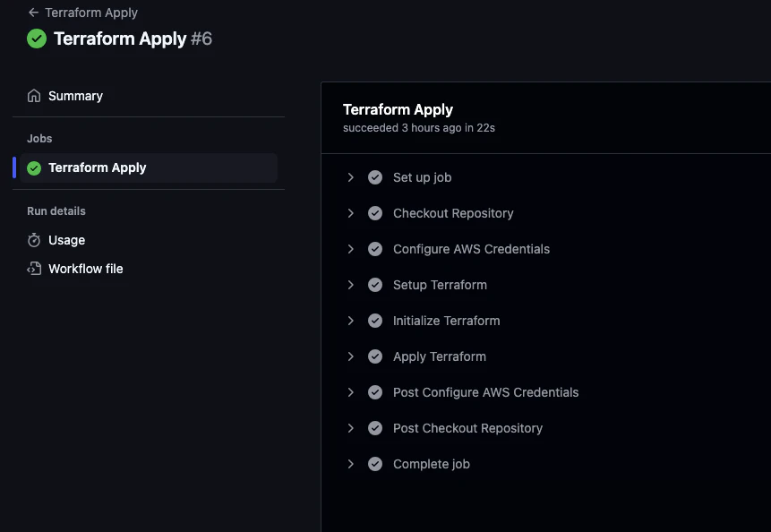
Task: Click the back arrow beside Terraform Apply
Action: click(33, 13)
